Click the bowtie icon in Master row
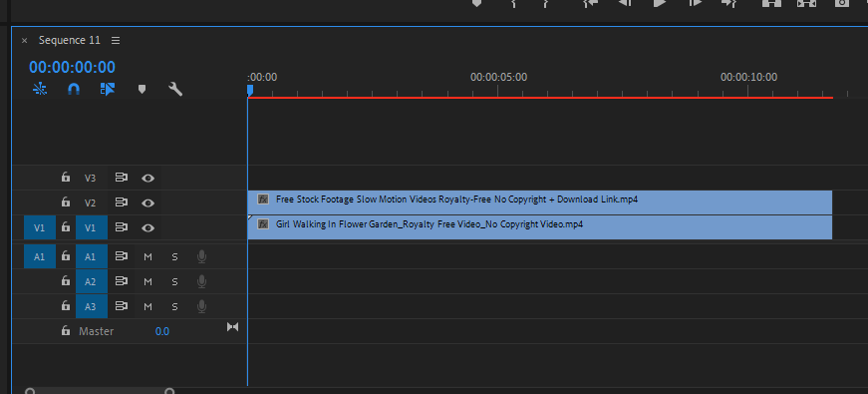 [x=232, y=327]
